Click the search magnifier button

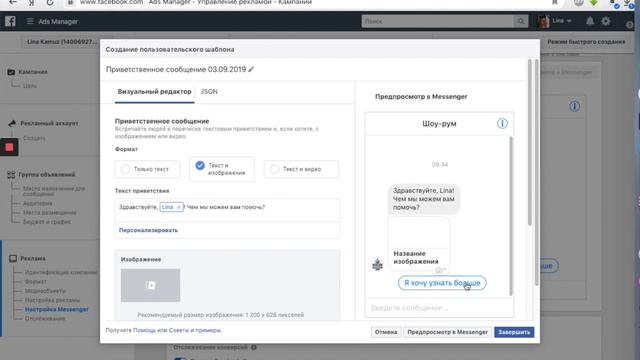point(521,21)
